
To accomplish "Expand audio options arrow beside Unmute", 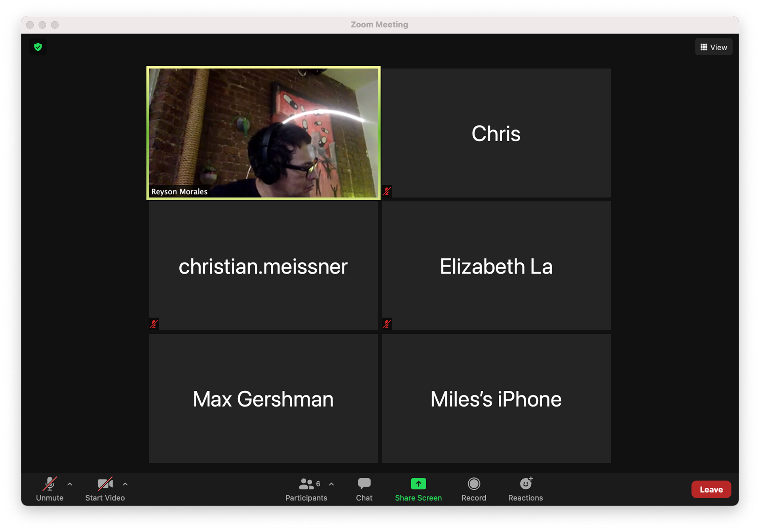I will 70,484.
